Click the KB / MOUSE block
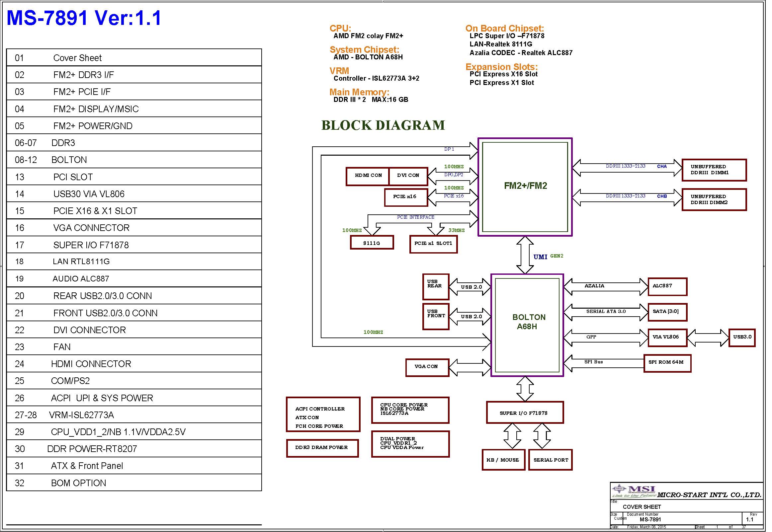 504,460
